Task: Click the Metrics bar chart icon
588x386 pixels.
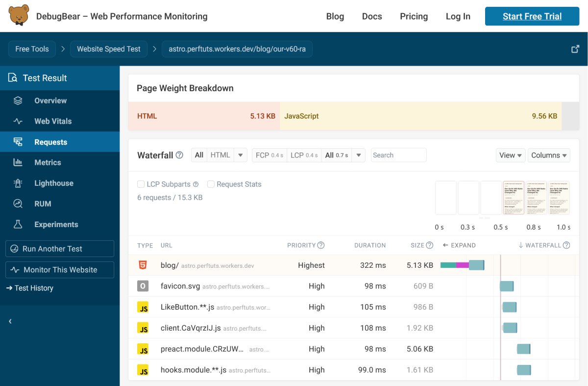Action: (x=18, y=162)
